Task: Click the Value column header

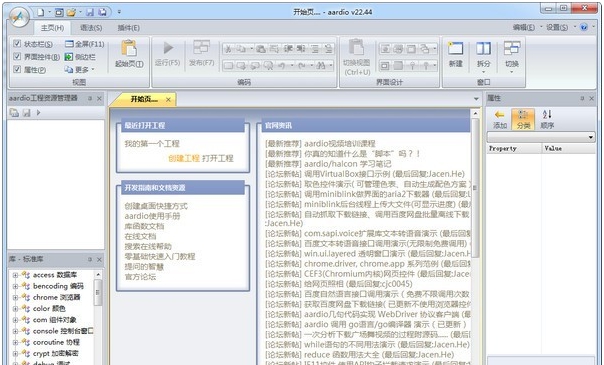Action: point(569,148)
